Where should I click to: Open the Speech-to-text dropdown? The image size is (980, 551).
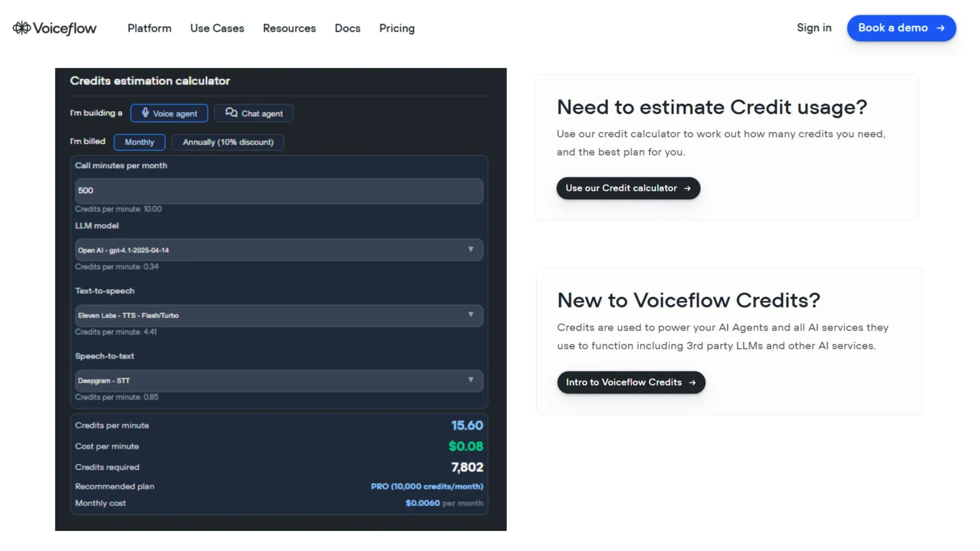(279, 381)
